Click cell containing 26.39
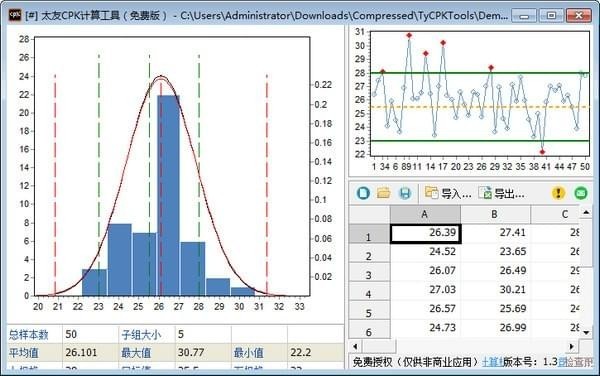This screenshot has width=600, height=376. coord(426,233)
